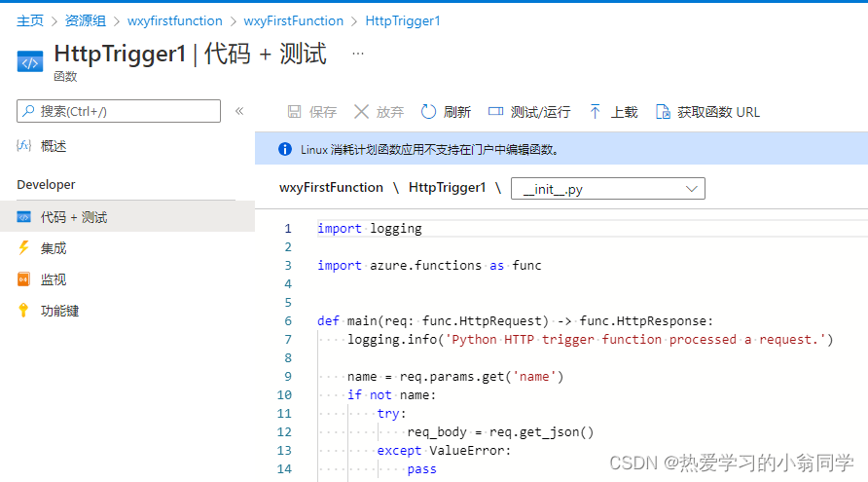Click the magnifier icon in search box
Viewport: 868px width, 482px height.
click(x=29, y=111)
